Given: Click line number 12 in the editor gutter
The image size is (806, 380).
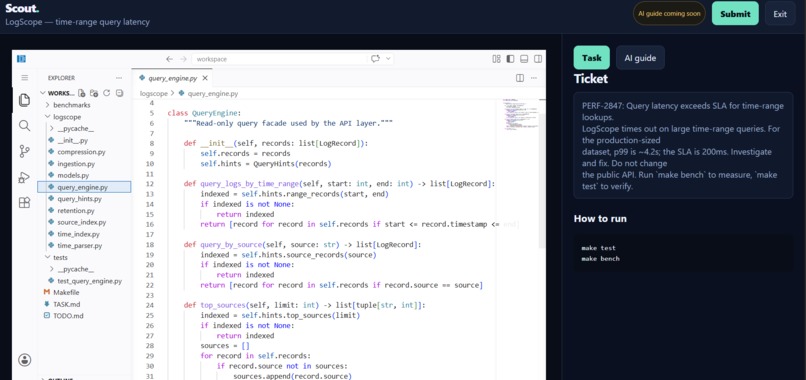Looking at the screenshot, I should pyautogui.click(x=150, y=184).
